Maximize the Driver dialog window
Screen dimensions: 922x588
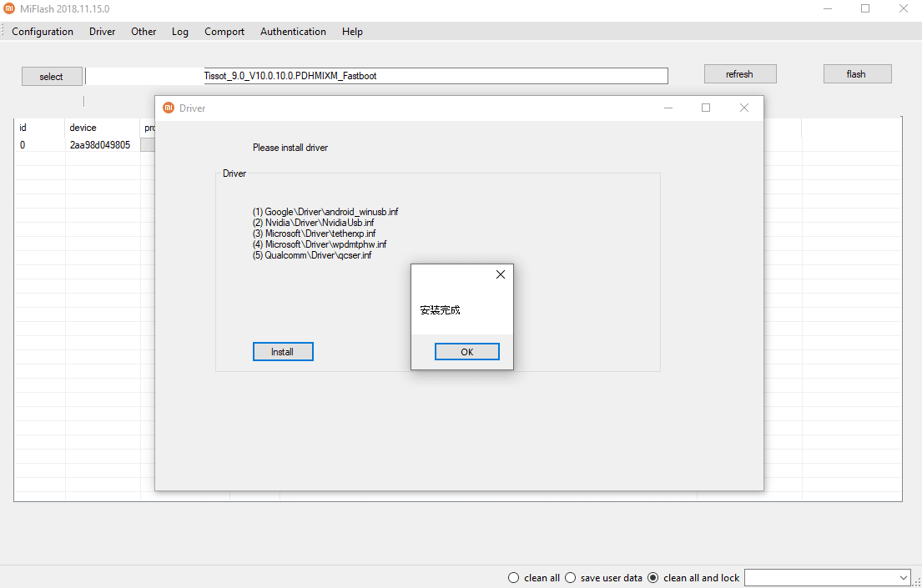(x=706, y=108)
